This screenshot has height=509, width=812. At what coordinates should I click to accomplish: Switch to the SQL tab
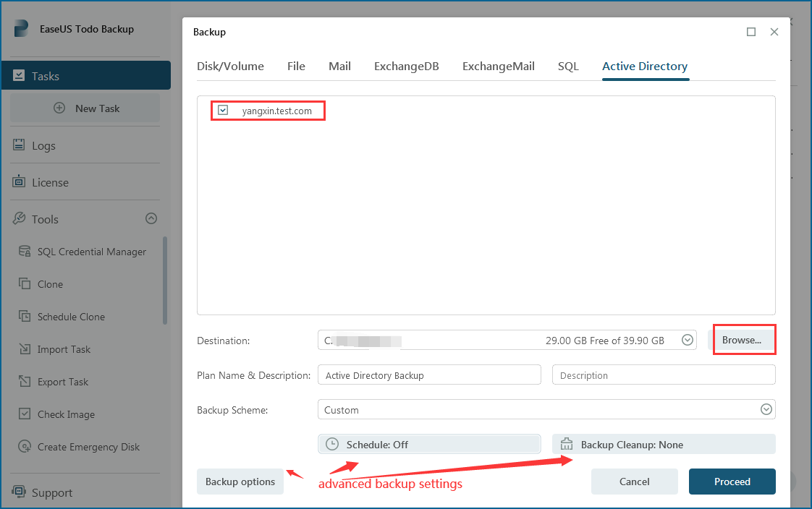point(568,67)
